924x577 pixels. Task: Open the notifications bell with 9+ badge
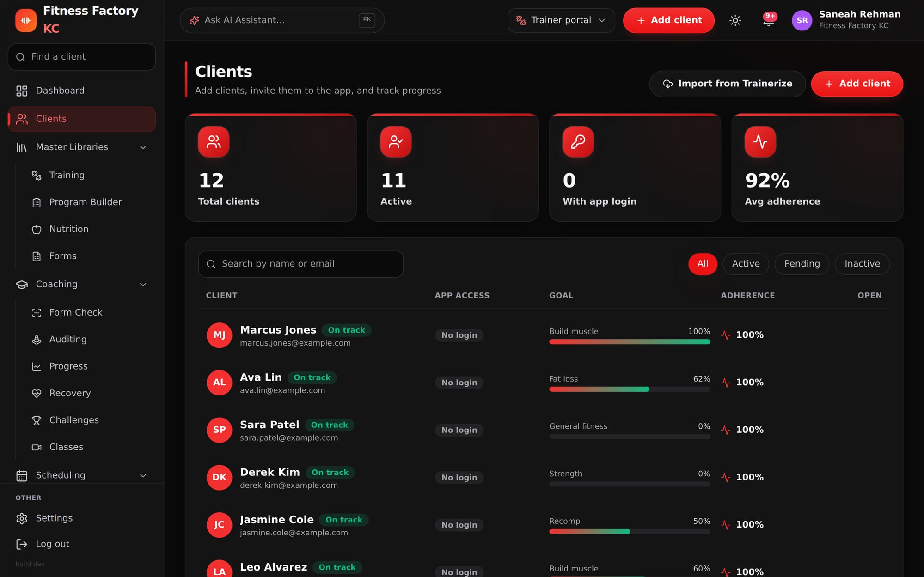tap(769, 20)
